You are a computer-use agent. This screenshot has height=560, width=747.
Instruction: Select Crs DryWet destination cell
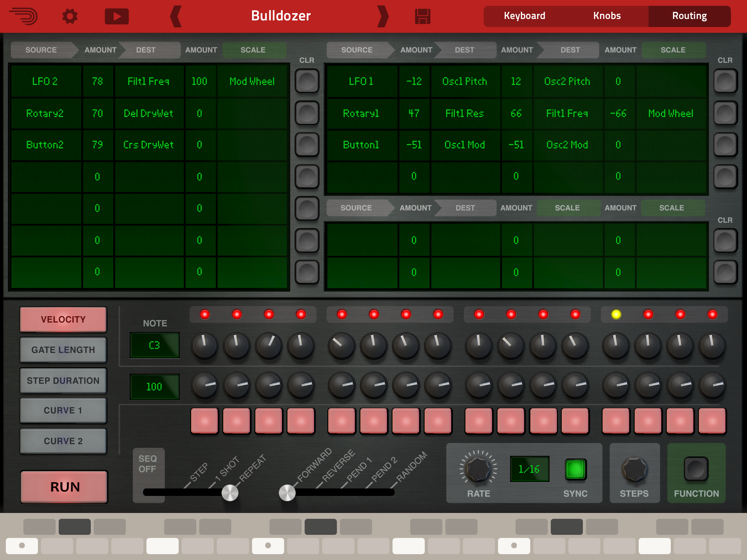pyautogui.click(x=149, y=145)
